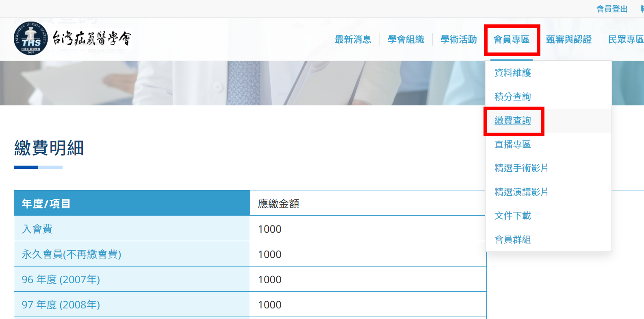Open 會員群組 from the dropdown
Image resolution: width=644 pixels, height=319 pixels.
[512, 240]
